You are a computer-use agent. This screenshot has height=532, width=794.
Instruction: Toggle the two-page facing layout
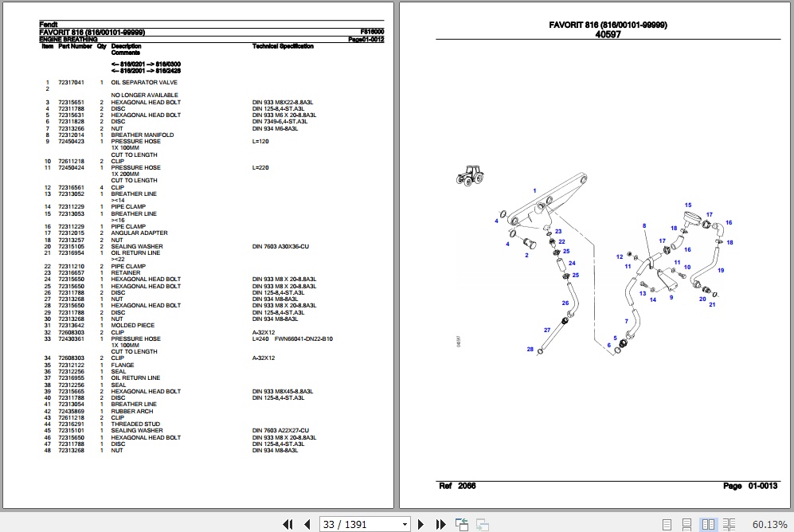(708, 524)
